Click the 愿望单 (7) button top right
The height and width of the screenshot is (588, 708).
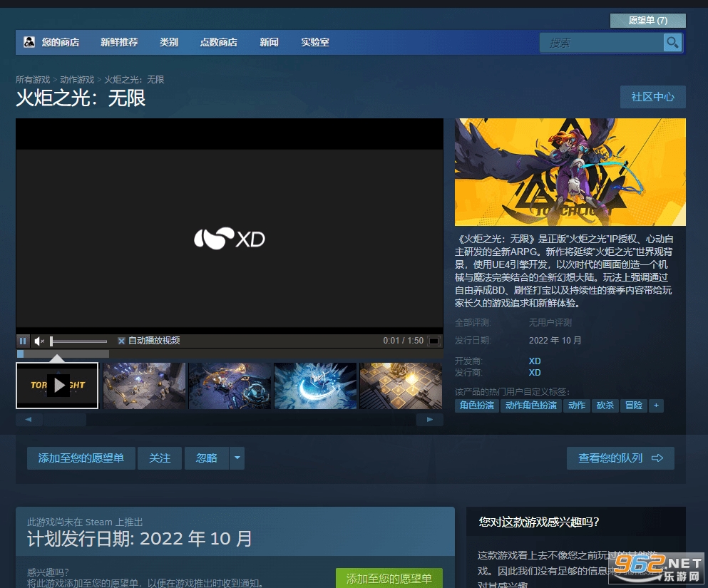click(647, 20)
